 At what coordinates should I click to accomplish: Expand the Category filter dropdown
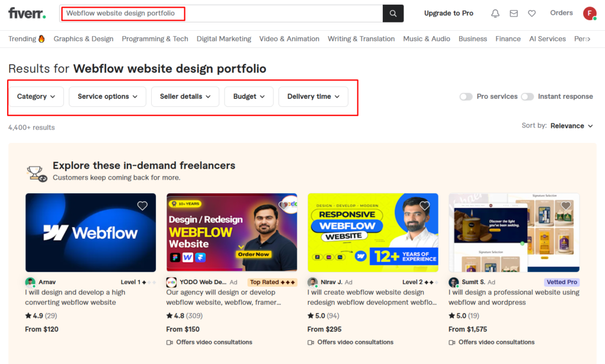coord(36,96)
